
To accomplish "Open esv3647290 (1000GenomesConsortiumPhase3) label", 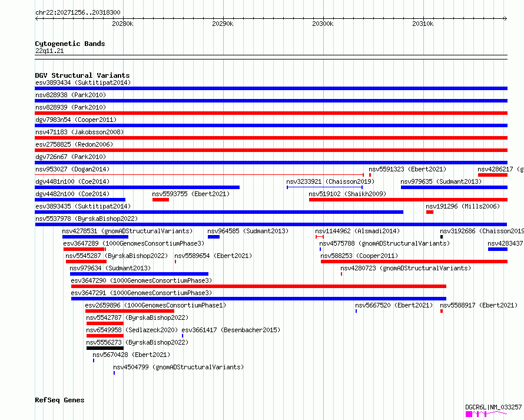I will pos(141,280).
